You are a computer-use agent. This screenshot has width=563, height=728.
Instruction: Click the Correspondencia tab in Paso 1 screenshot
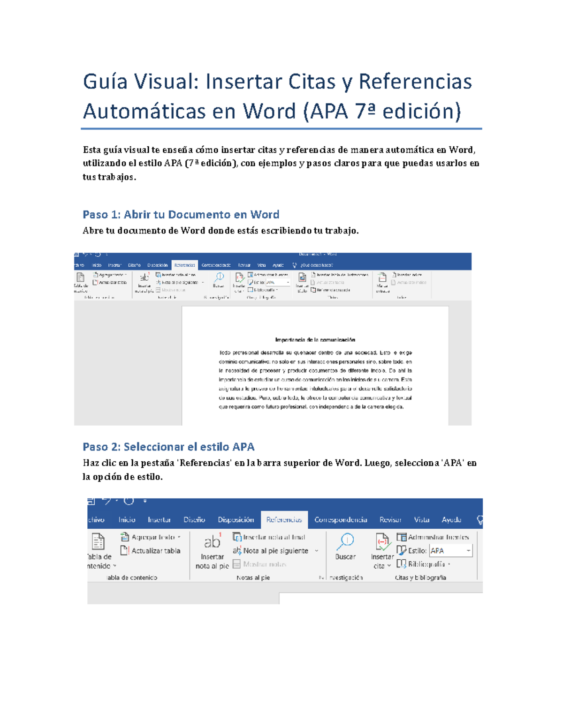[216, 265]
